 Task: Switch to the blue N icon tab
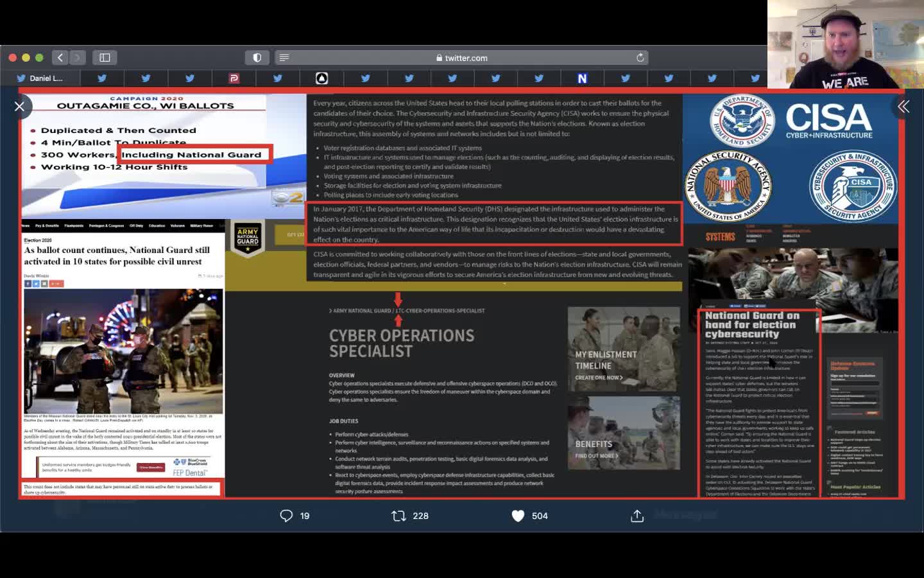tap(582, 78)
